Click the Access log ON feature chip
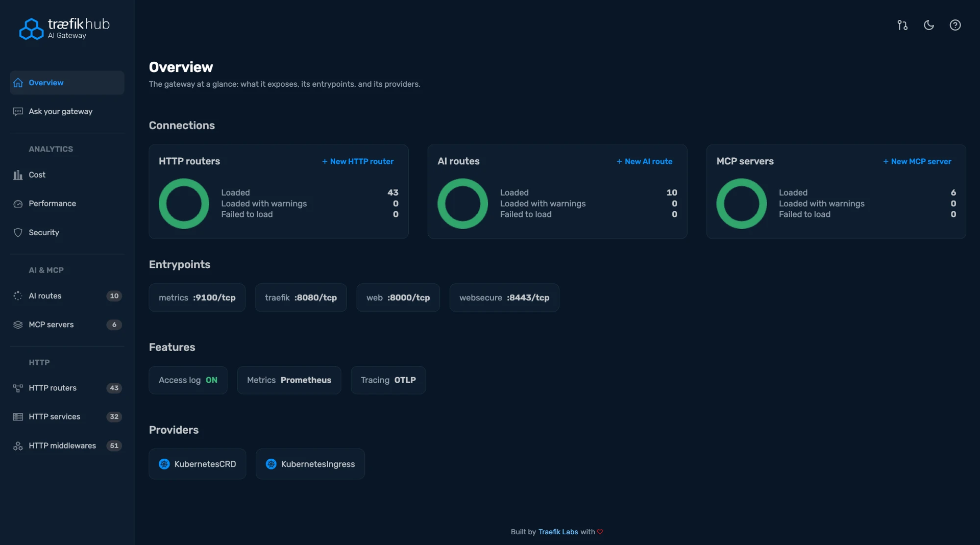This screenshot has height=545, width=980. pos(188,380)
